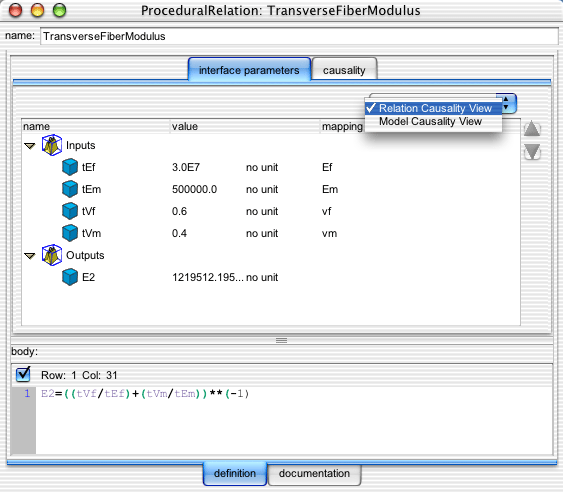
Task: Toggle the checkbox beside Row Col indicator
Action: point(23,374)
